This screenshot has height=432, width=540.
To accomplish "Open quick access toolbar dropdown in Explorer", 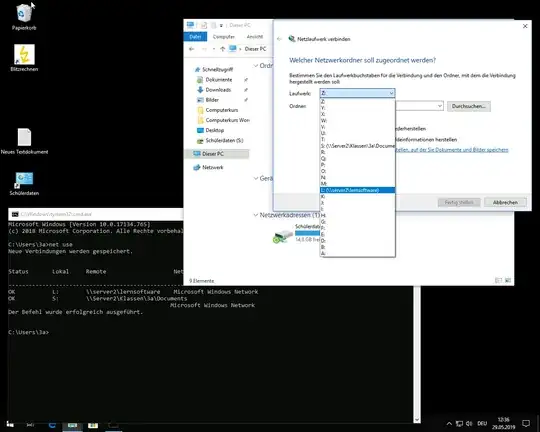I will click(x=221, y=25).
